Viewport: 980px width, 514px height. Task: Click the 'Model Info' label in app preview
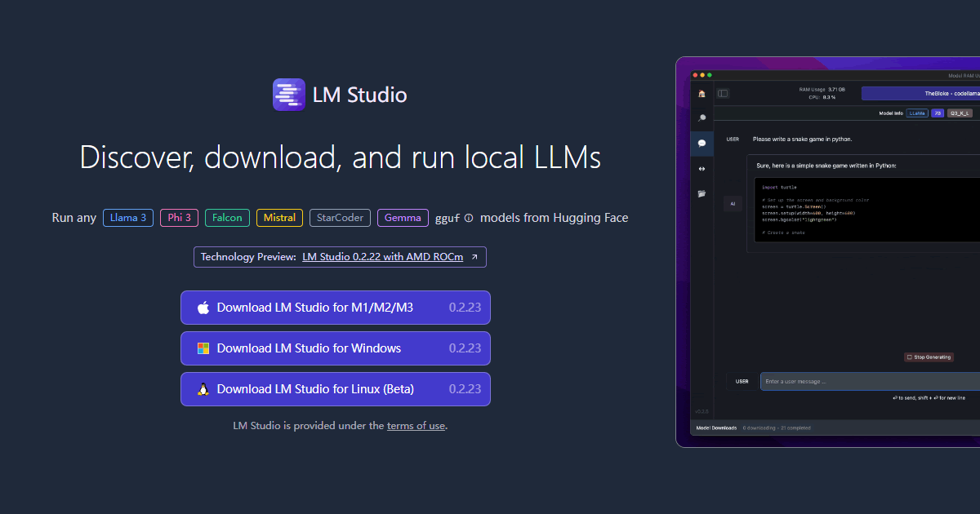pos(891,113)
